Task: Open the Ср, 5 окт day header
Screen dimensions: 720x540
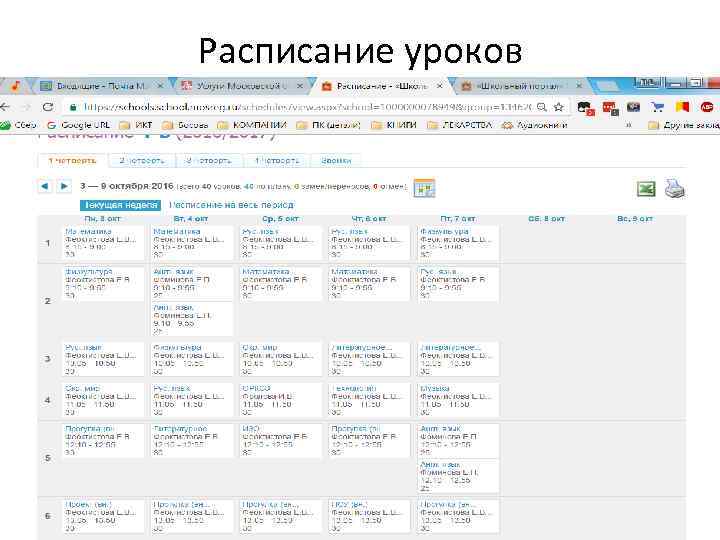Action: point(280,219)
